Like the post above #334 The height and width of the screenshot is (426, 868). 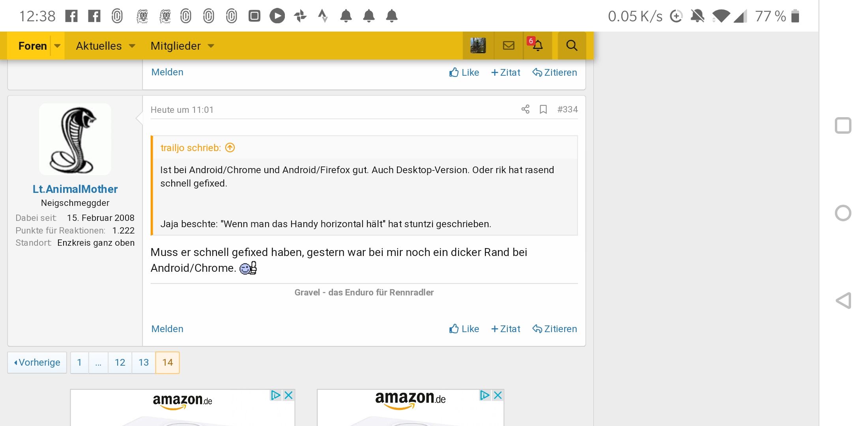[x=464, y=72]
